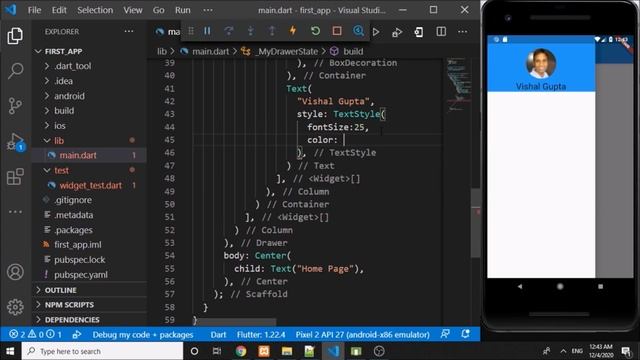This screenshot has height=360, width=640.
Task: Expand the OUTLINE section
Action: tap(89, 290)
